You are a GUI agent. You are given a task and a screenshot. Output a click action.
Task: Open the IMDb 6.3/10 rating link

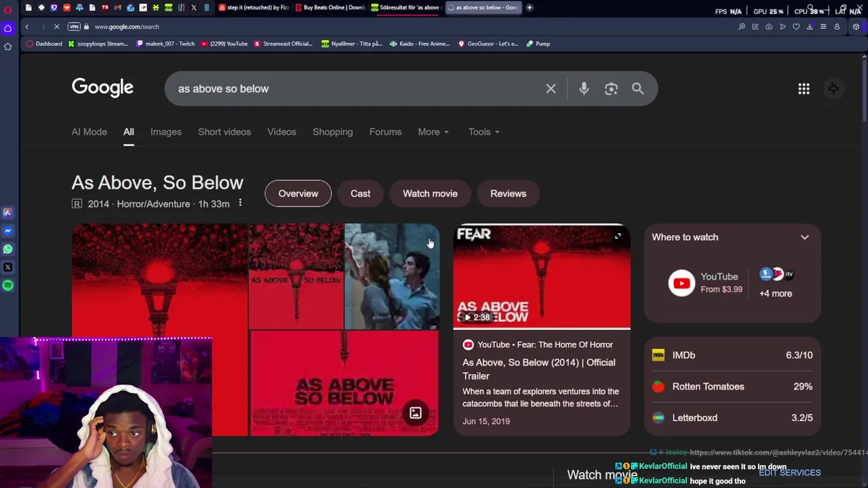[x=732, y=355]
